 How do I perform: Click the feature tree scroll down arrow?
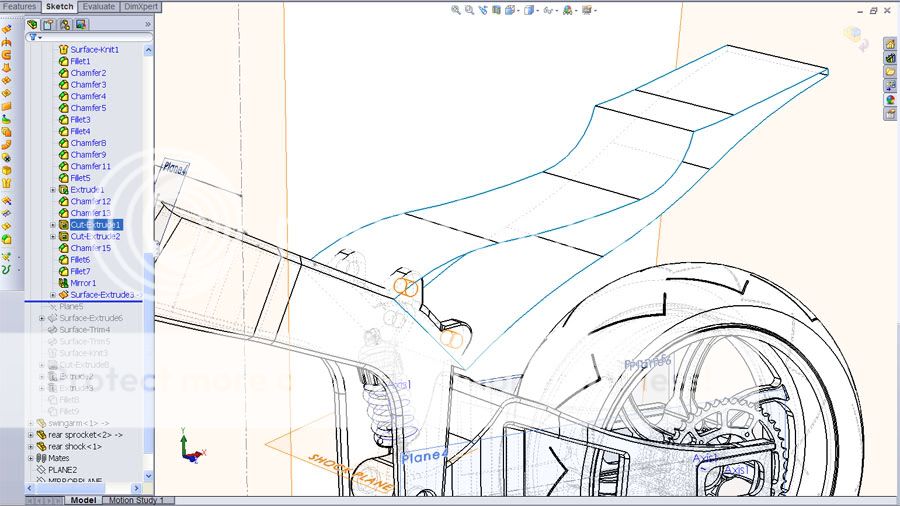coord(148,476)
